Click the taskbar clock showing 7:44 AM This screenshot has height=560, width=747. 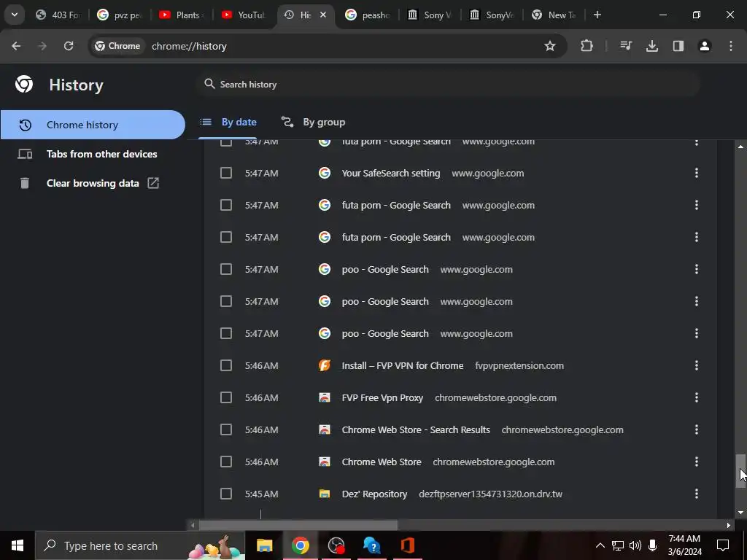tap(684, 545)
